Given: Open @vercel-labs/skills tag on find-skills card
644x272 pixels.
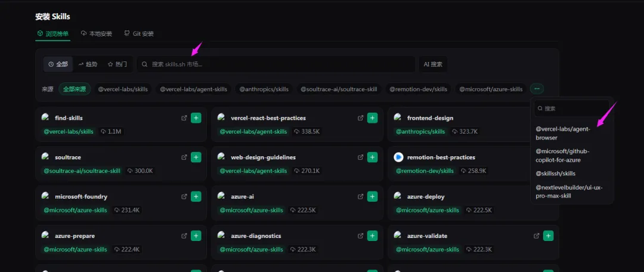Looking at the screenshot, I should tap(69, 131).
